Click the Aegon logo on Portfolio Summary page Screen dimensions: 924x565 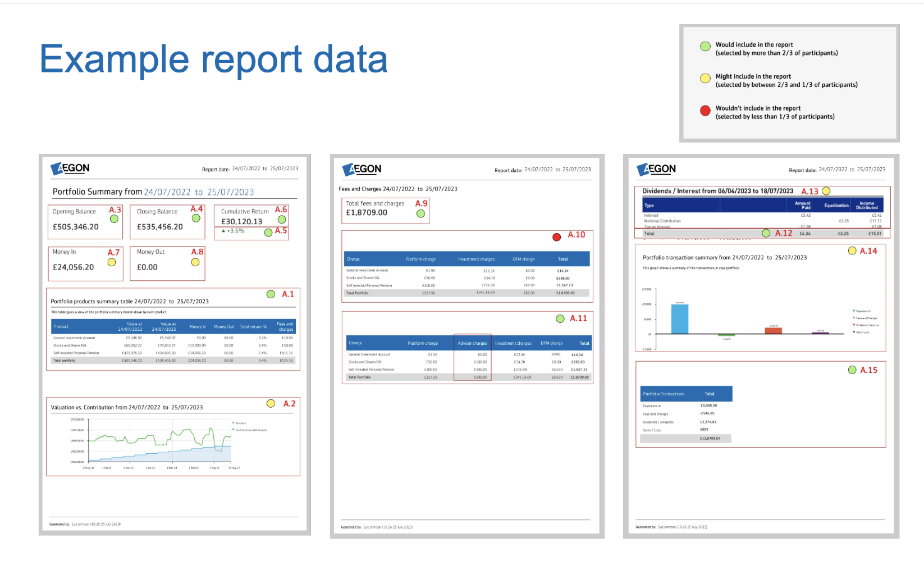(70, 168)
